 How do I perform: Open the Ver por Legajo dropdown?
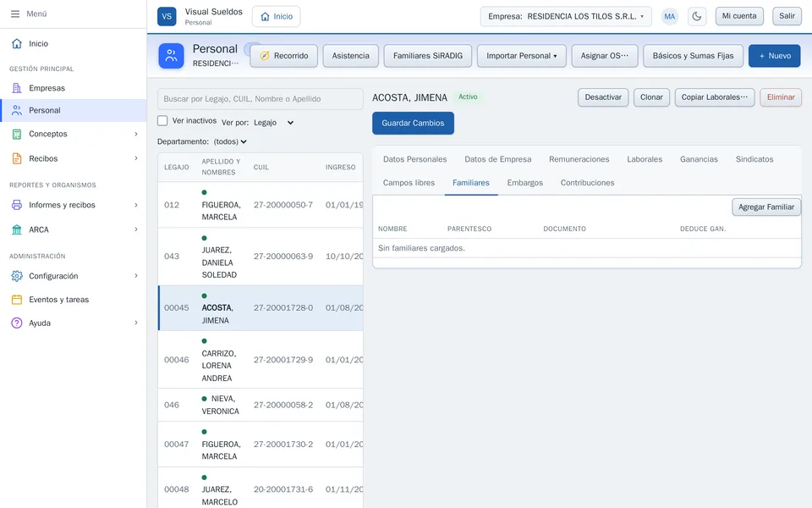pos(274,123)
